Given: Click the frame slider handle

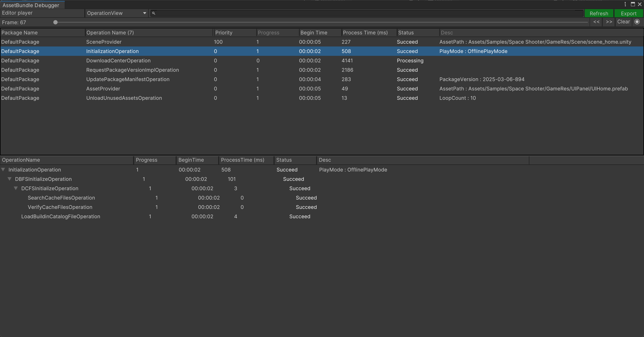Looking at the screenshot, I should pos(56,22).
